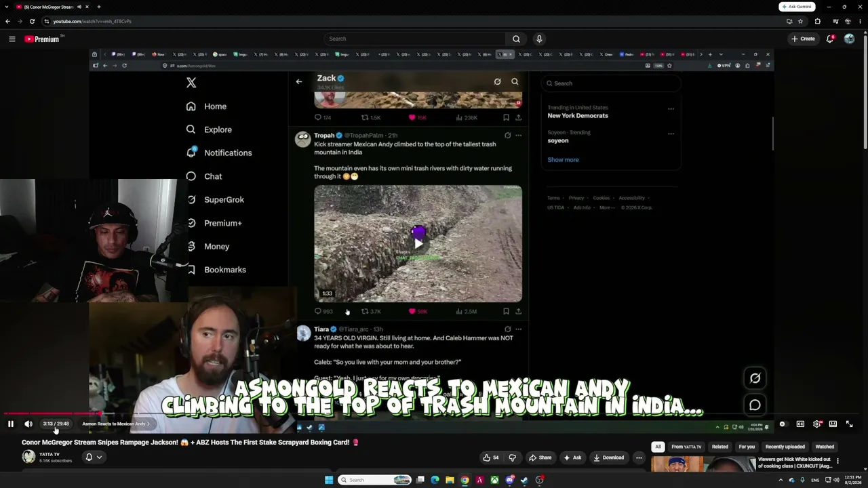Open YouTube notifications bell
This screenshot has width=868, height=488.
[x=829, y=39]
